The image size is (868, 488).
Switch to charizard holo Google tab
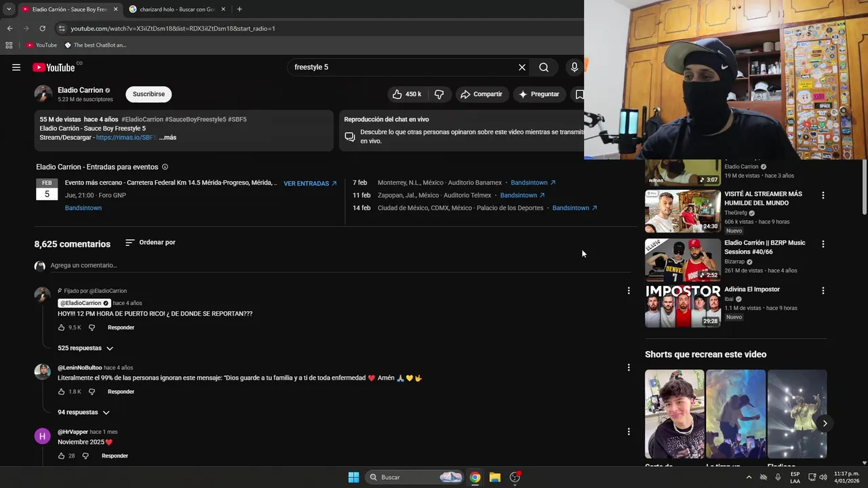click(x=176, y=9)
